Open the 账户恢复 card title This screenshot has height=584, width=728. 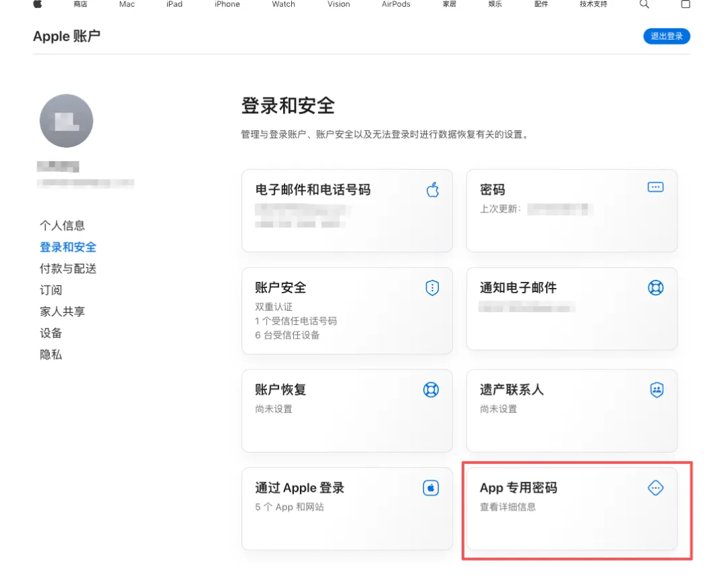tap(280, 390)
